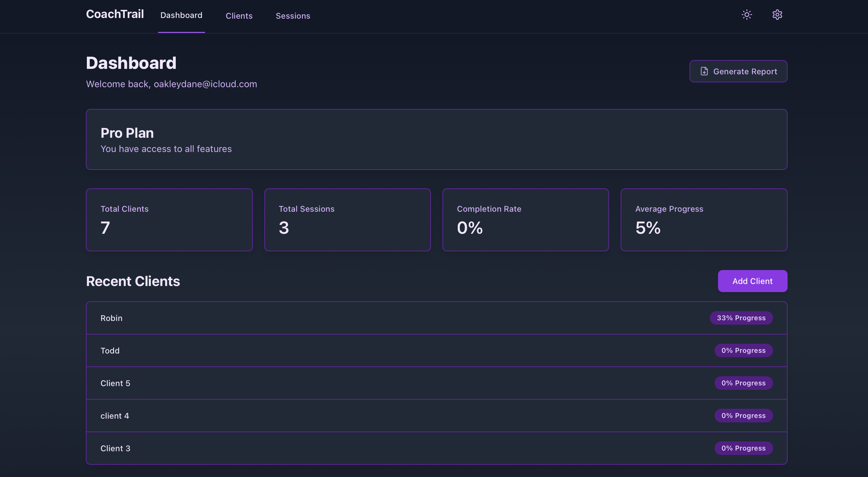Screen dimensions: 868x477
Task: Click the document icon in Generate Report
Action: coord(704,71)
